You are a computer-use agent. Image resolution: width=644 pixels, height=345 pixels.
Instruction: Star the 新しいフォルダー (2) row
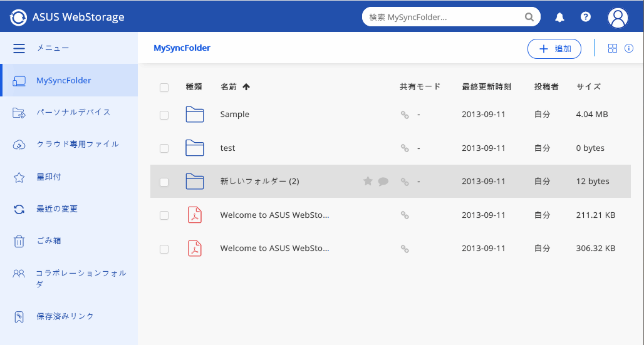[x=368, y=181]
